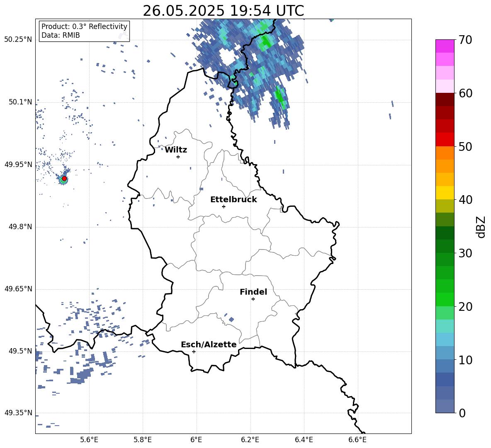
Task: Click the bright green colorbar segment at 20
Action: click(445, 299)
